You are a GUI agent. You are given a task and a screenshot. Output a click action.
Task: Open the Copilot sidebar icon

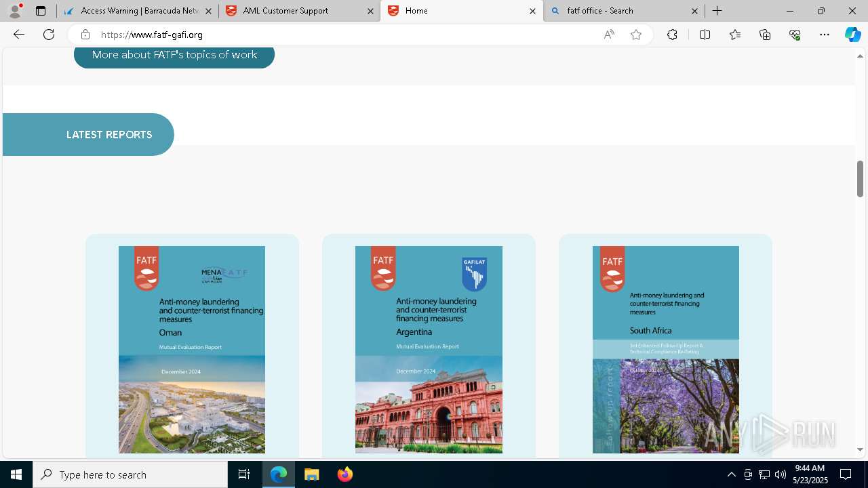pyautogui.click(x=853, y=35)
